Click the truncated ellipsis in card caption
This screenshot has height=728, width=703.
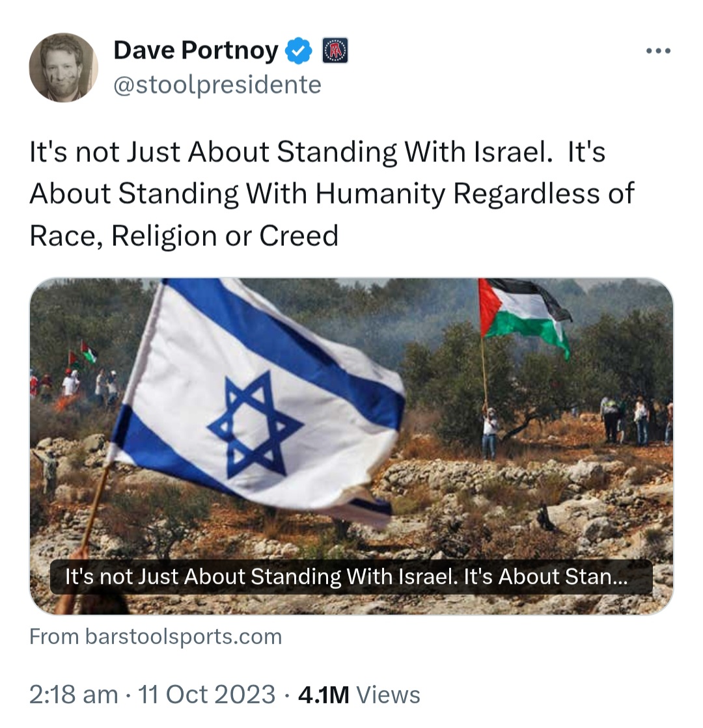[x=620, y=577]
